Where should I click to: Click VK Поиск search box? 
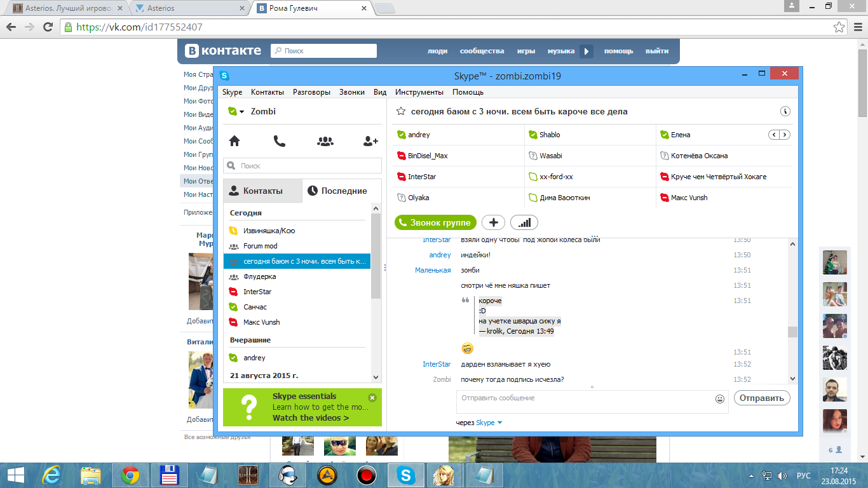coord(323,51)
